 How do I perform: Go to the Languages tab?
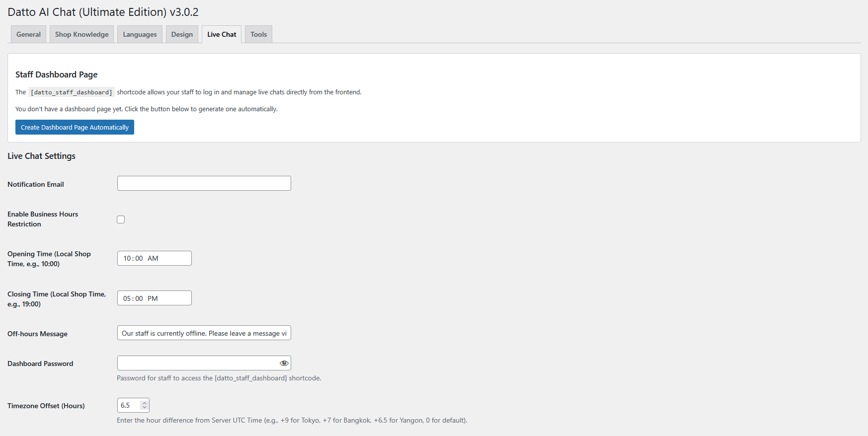tap(140, 34)
